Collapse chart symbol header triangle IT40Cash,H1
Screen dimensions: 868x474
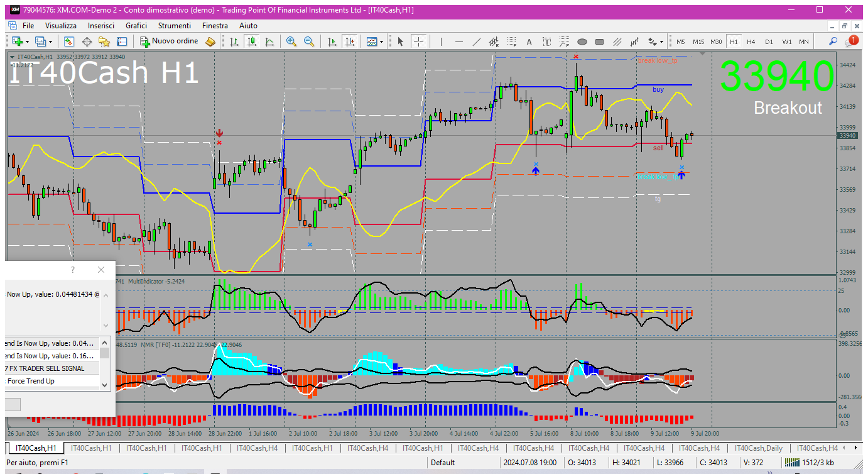point(12,57)
